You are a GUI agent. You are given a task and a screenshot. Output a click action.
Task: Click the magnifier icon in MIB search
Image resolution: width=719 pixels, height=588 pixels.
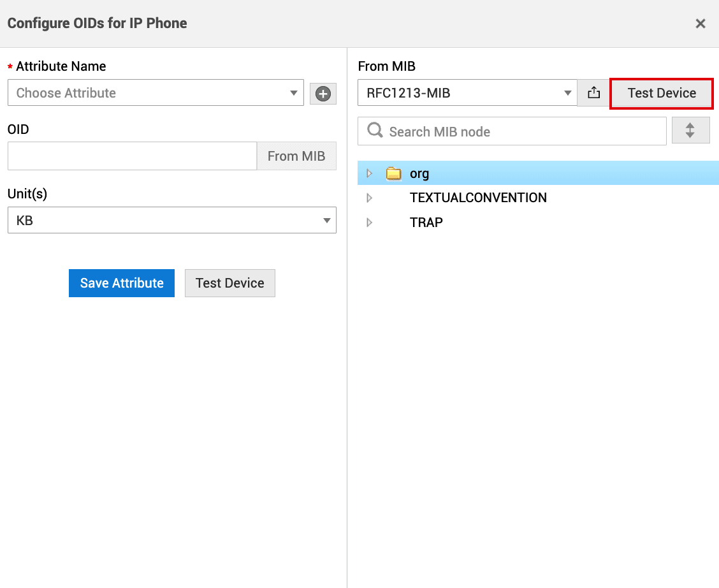tap(375, 131)
